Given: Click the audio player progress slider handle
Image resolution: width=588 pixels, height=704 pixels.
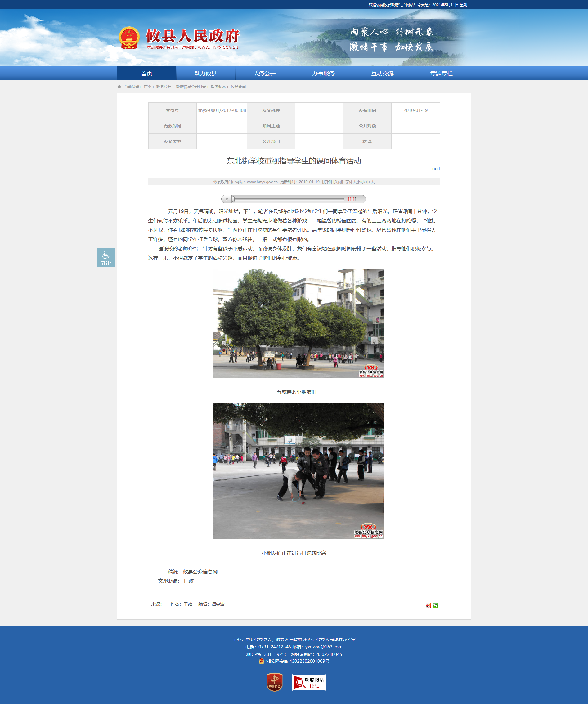Looking at the screenshot, I should pos(233,199).
